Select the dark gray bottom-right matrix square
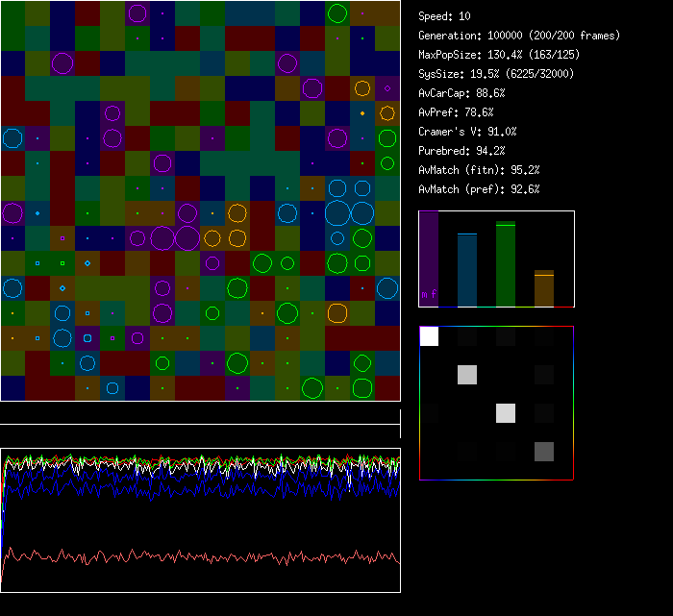The width and height of the screenshot is (673, 616). point(544,452)
